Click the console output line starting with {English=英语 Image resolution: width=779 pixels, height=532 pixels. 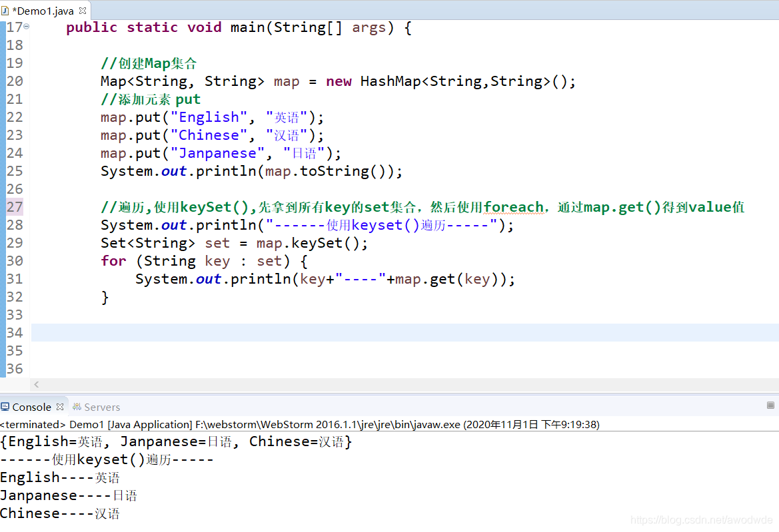click(173, 441)
